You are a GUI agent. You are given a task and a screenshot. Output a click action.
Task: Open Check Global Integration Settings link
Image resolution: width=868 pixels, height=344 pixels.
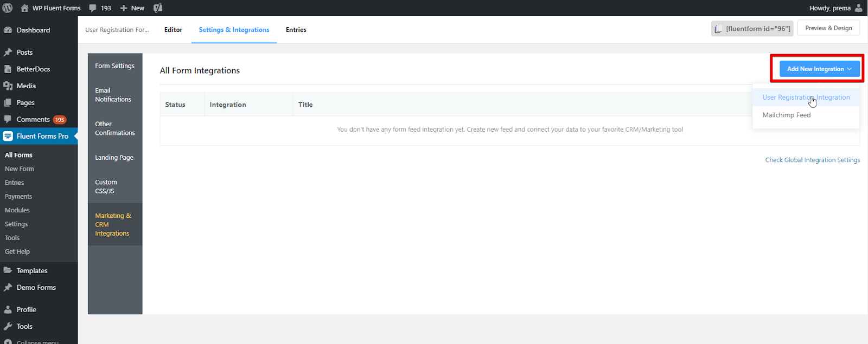pyautogui.click(x=812, y=160)
